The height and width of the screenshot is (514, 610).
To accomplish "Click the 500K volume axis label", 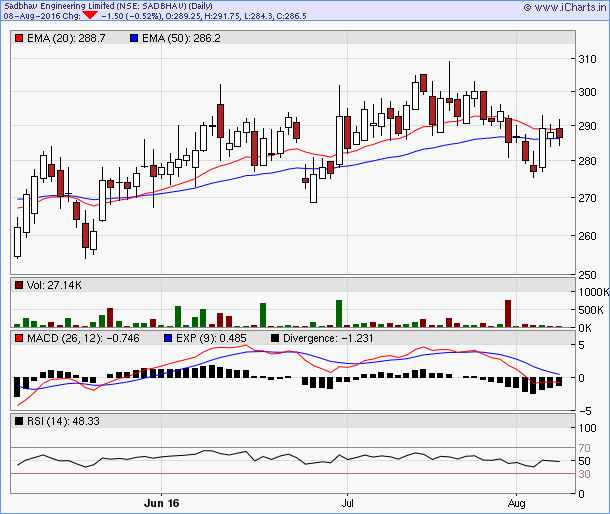I will tap(591, 310).
